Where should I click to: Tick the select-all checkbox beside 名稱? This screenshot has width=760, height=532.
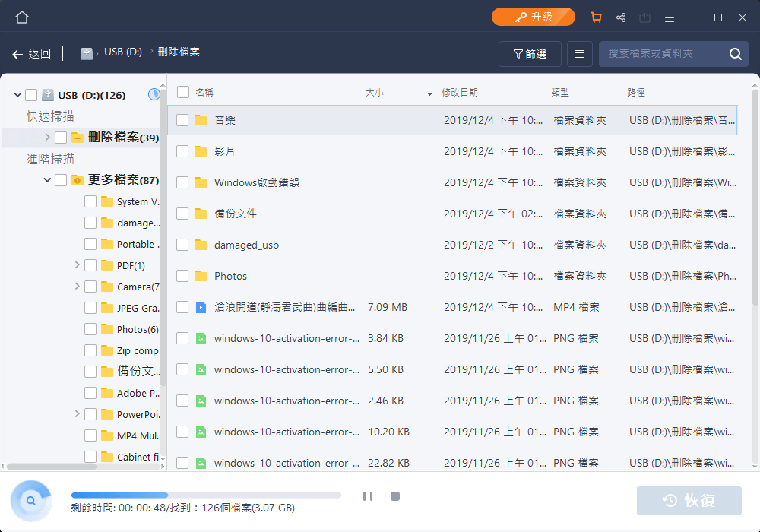point(183,92)
